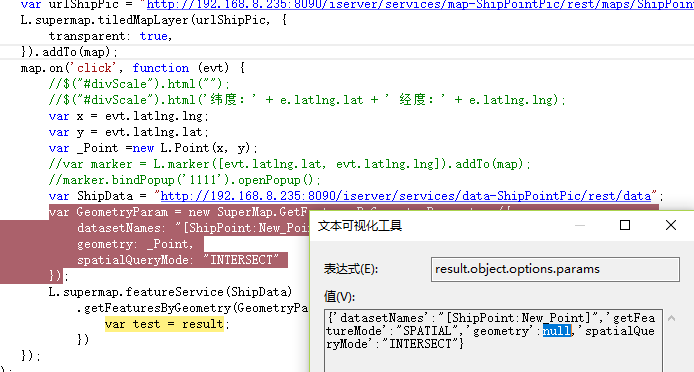Click the geometry: _Point line
Viewport: 694px width, 372px height.
point(135,244)
